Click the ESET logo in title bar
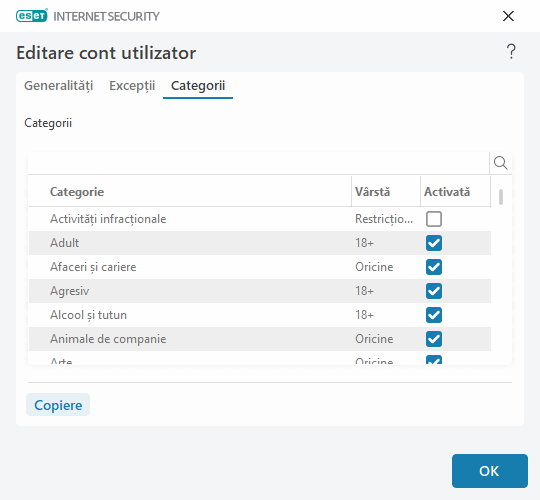The height and width of the screenshot is (500, 540). click(x=32, y=16)
